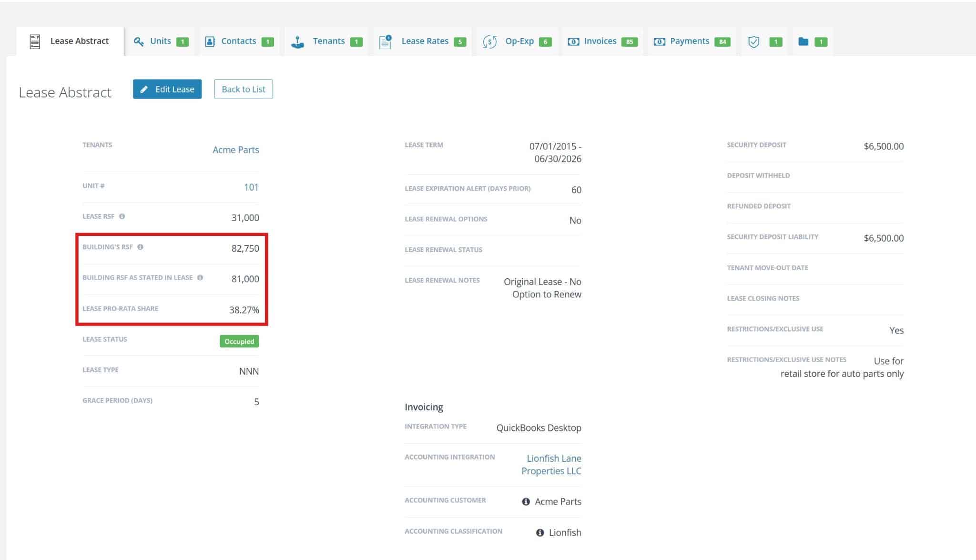Go to the Tenants tab

pos(328,41)
